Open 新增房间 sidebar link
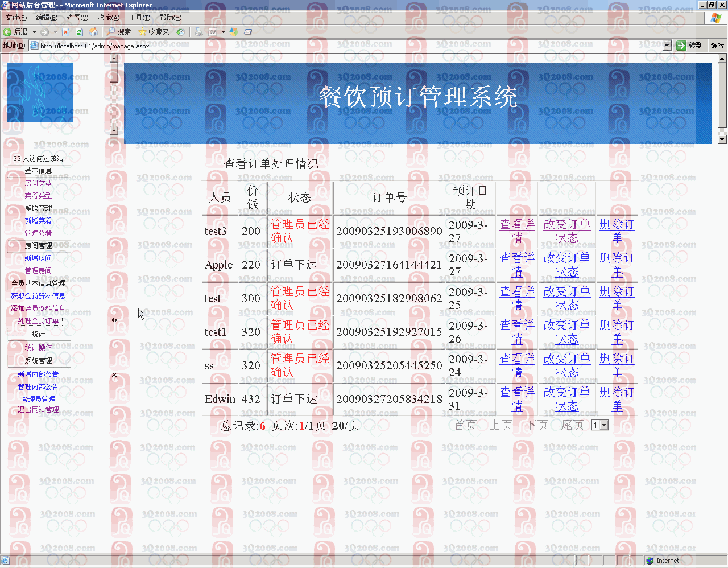Viewport: 728px width, 568px height. pyautogui.click(x=38, y=258)
